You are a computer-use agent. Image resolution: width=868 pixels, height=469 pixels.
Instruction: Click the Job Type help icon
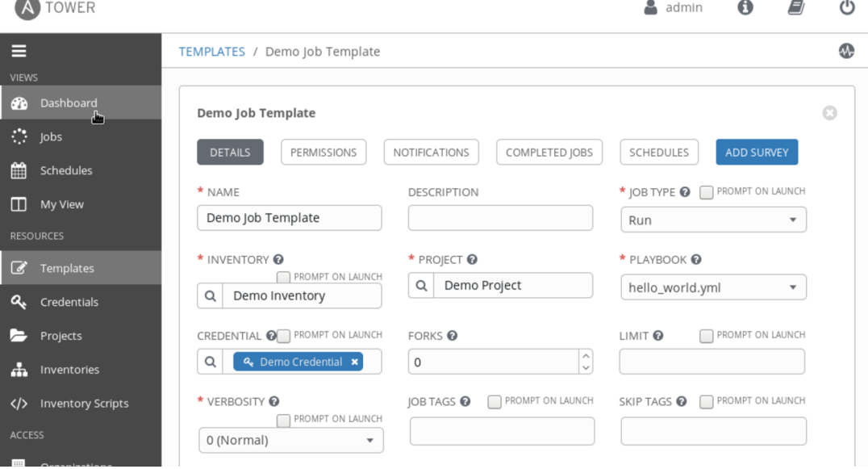click(685, 192)
